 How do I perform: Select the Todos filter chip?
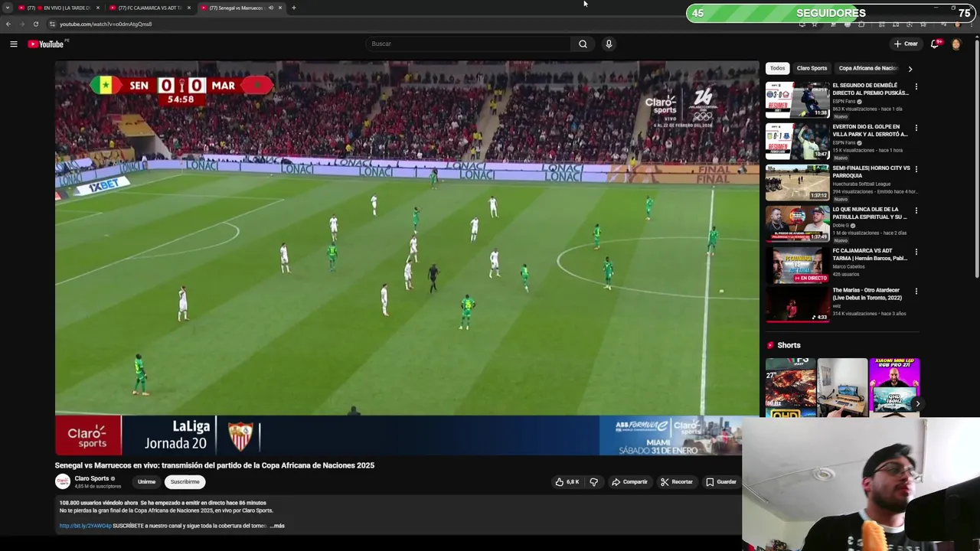tap(777, 68)
